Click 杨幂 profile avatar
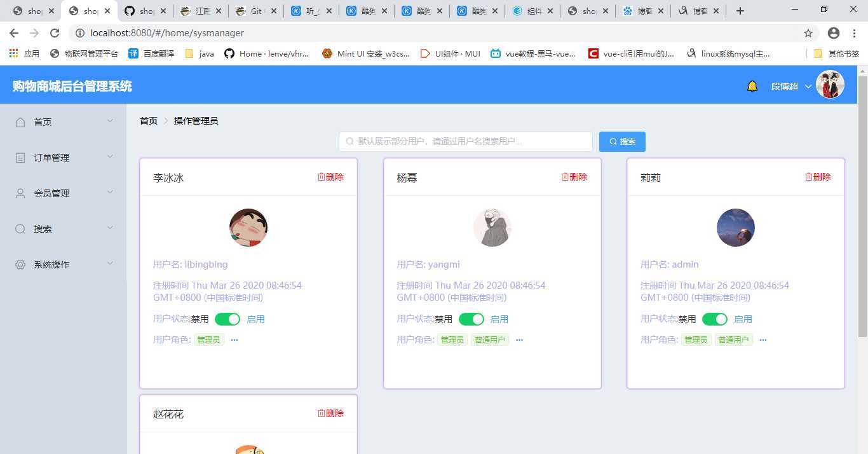868x454 pixels. point(492,228)
